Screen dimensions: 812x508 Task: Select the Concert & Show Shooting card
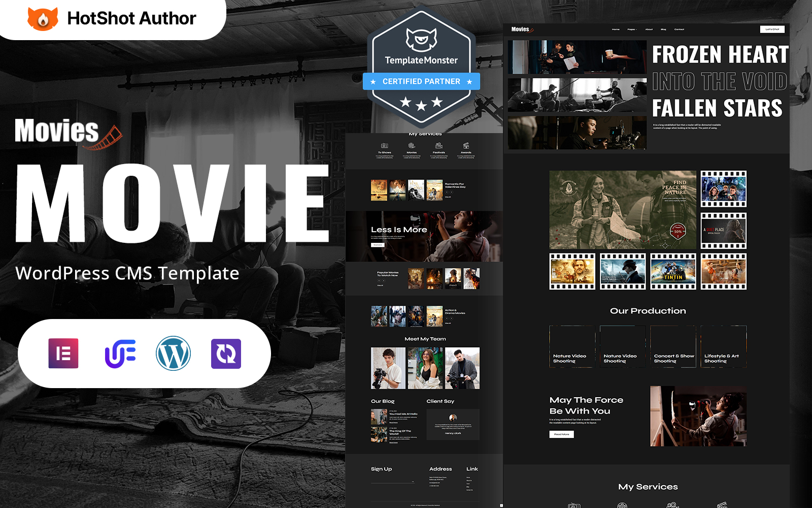673,346
